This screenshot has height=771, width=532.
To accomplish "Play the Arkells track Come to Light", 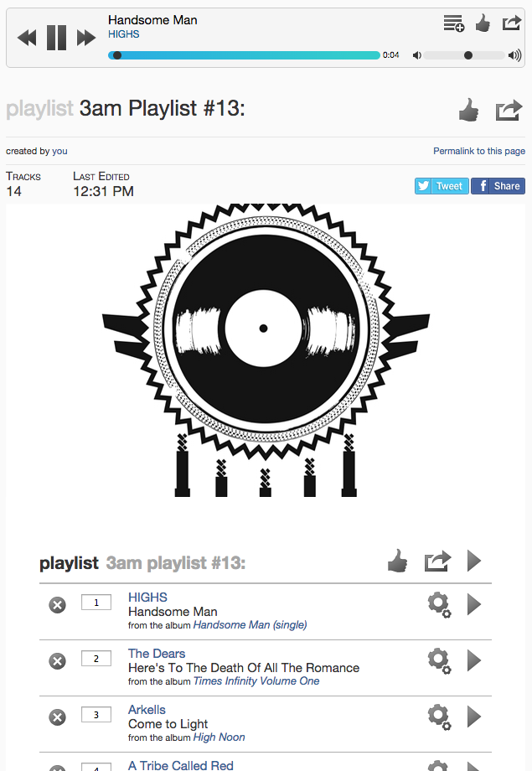I will point(474,717).
